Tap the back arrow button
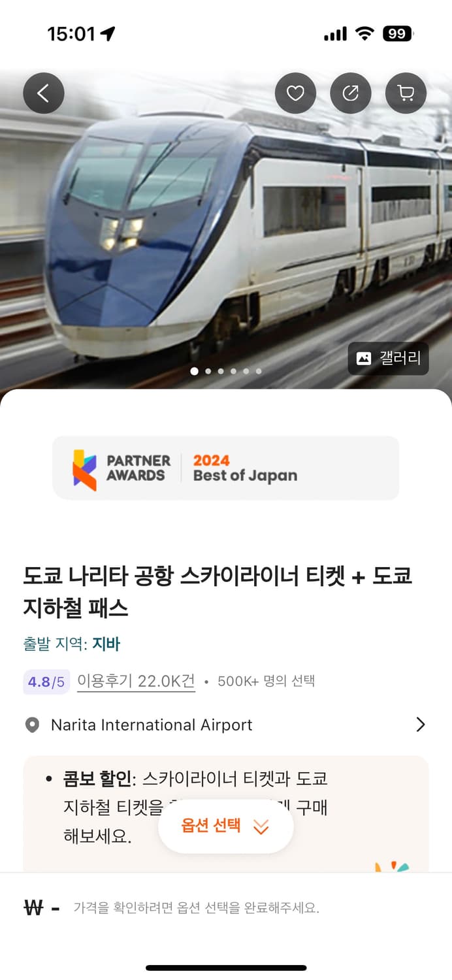The width and height of the screenshot is (452, 980). pos(44,93)
